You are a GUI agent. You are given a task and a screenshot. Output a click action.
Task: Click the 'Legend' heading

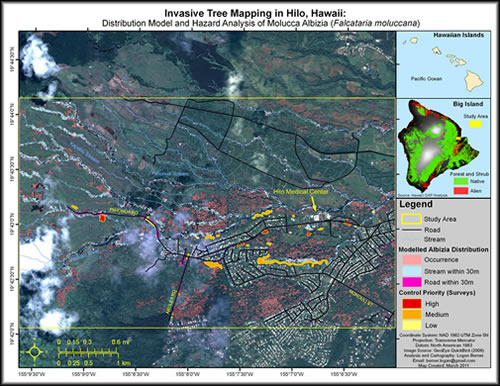coord(416,204)
